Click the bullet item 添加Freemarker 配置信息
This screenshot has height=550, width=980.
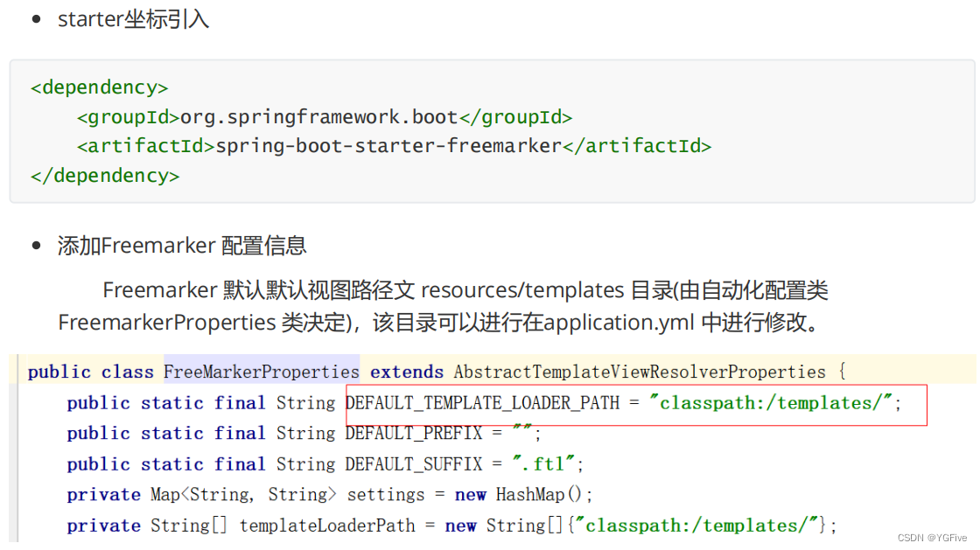point(182,246)
